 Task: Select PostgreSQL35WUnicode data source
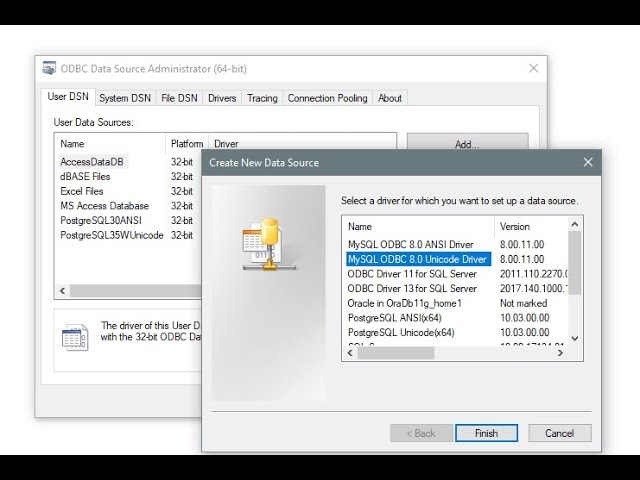tap(112, 235)
